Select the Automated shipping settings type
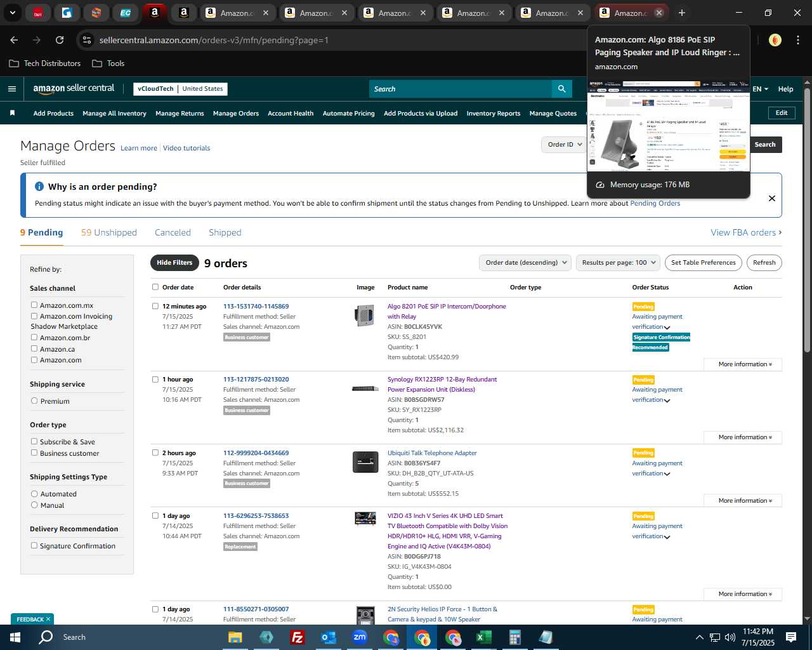812x650 pixels. [x=34, y=494]
